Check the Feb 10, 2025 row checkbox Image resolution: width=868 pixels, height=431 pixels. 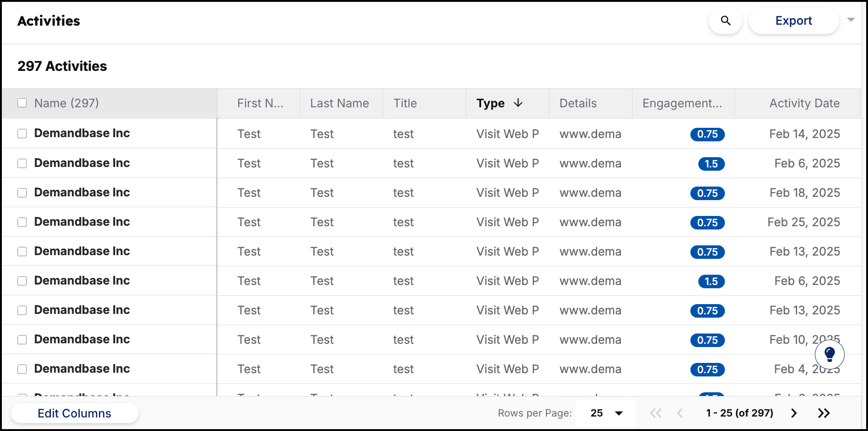pyautogui.click(x=22, y=340)
